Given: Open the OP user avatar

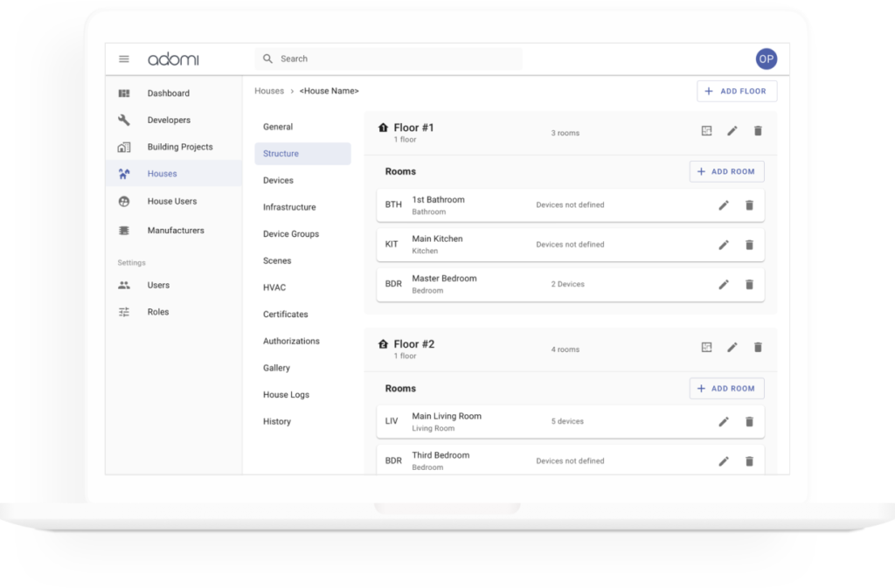Looking at the screenshot, I should coord(766,59).
